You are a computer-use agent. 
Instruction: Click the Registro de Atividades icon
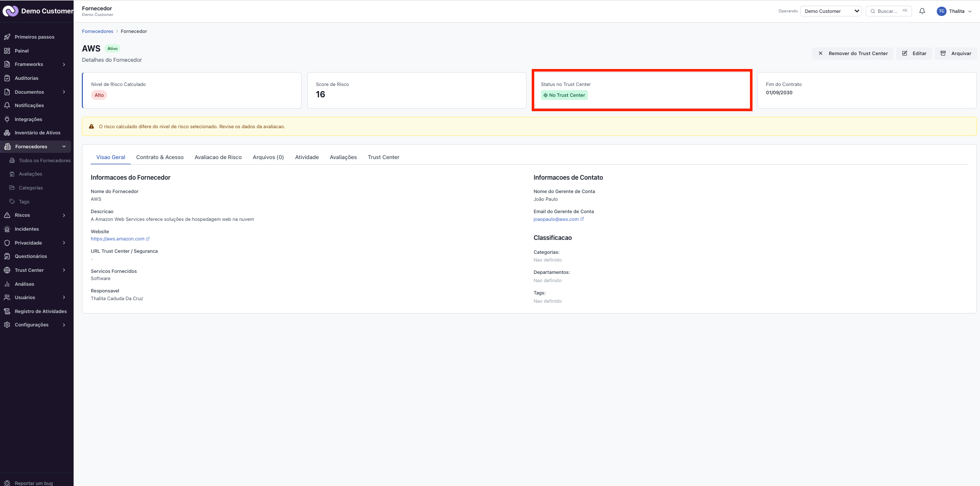(7, 311)
